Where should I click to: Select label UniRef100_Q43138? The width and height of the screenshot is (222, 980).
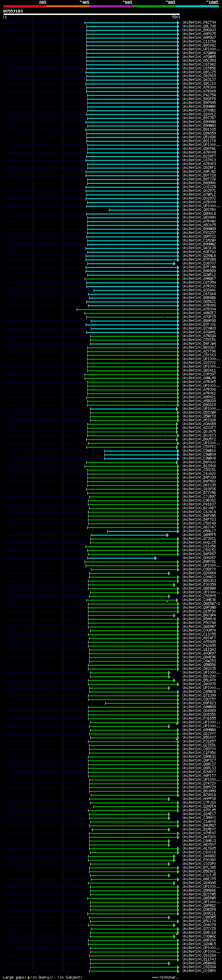(199, 248)
